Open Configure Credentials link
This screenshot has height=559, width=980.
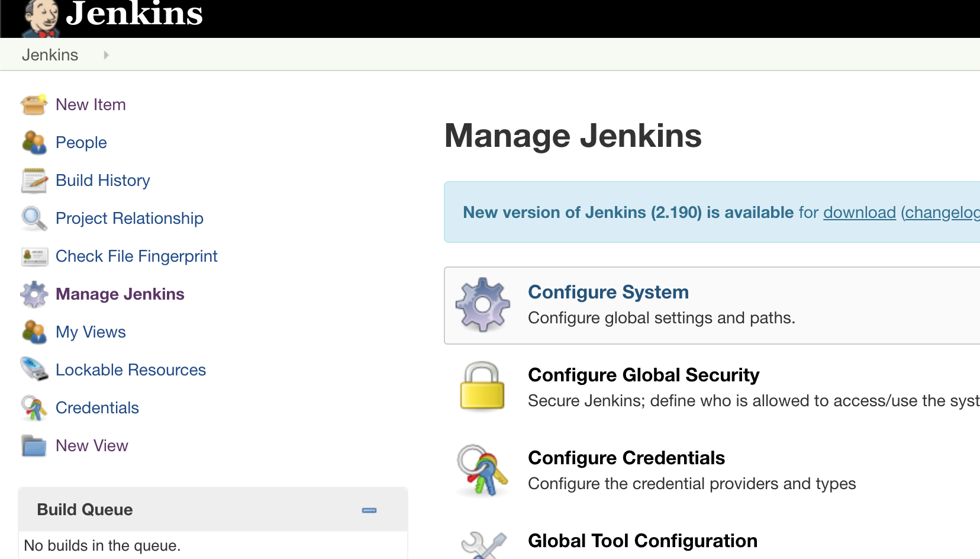pyautogui.click(x=626, y=458)
